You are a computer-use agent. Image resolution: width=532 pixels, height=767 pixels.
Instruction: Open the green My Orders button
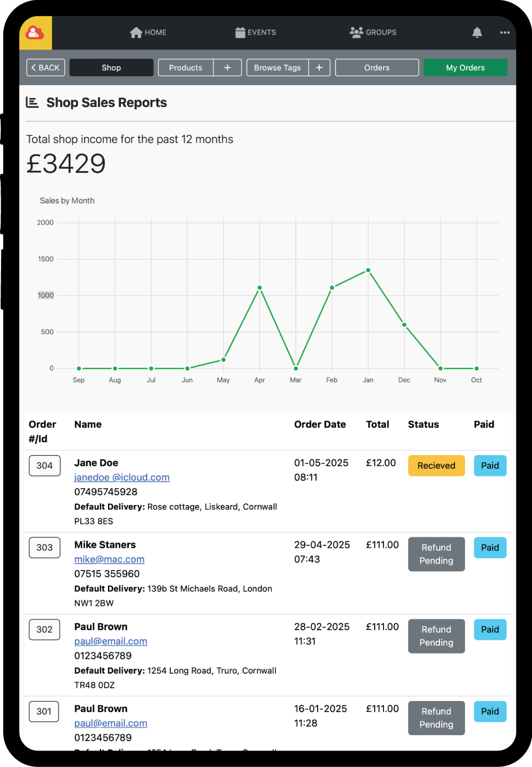point(465,68)
